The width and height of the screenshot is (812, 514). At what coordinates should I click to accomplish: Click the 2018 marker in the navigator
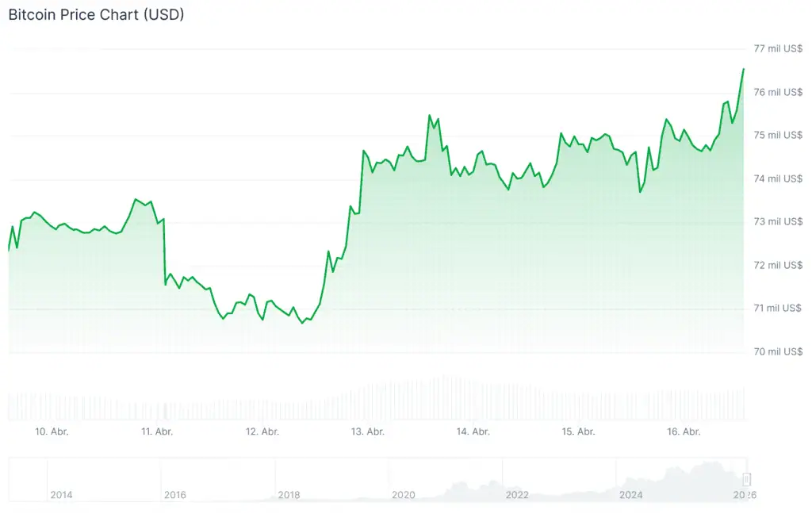pos(289,495)
